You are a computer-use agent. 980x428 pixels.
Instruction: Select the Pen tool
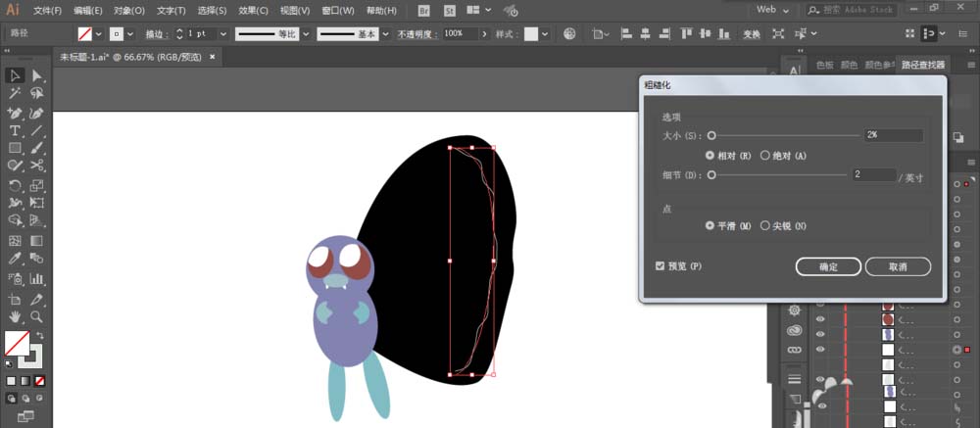coord(15,113)
